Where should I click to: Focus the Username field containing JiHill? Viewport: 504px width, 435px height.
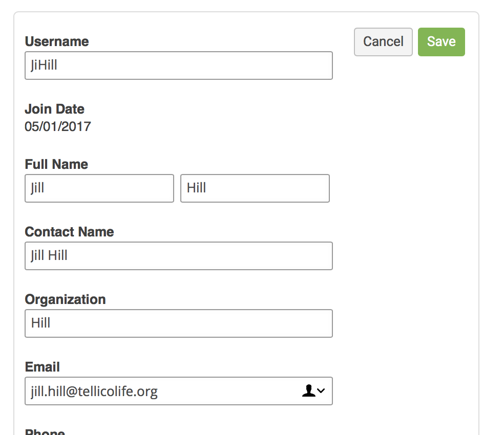[x=179, y=66]
